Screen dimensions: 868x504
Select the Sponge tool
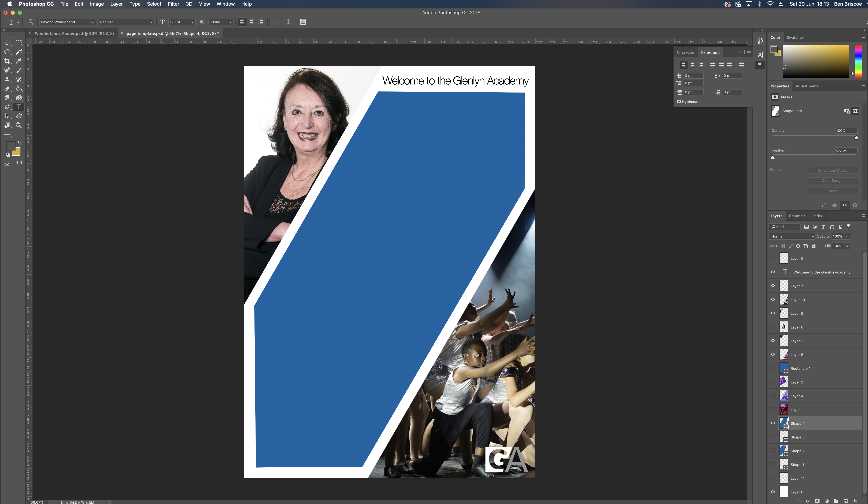pyautogui.click(x=19, y=98)
